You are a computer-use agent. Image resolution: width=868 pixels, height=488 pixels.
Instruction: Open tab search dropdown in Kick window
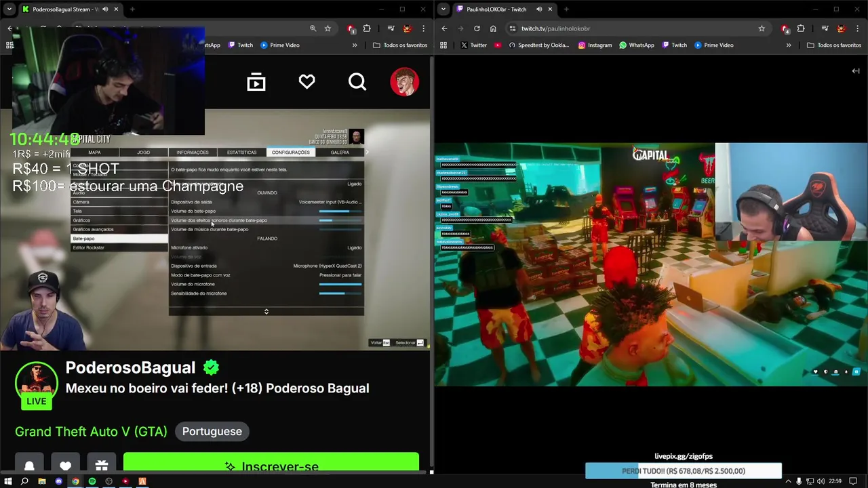coord(9,9)
